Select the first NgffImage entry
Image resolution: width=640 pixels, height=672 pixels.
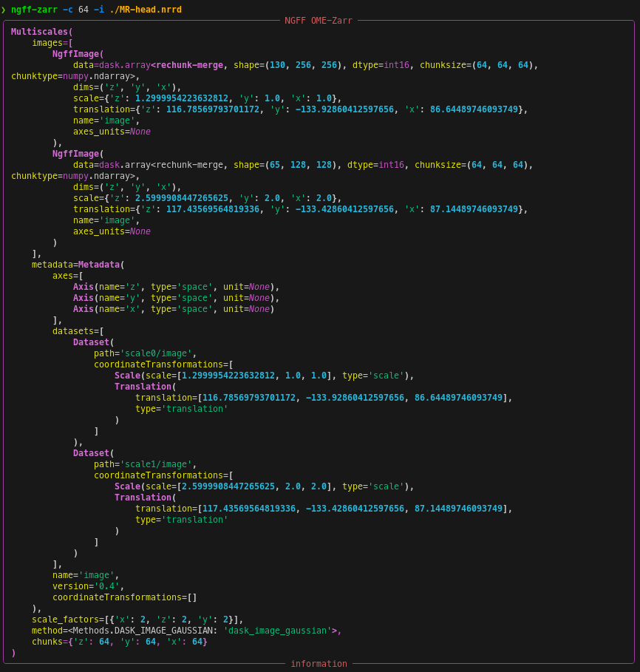[77, 54]
